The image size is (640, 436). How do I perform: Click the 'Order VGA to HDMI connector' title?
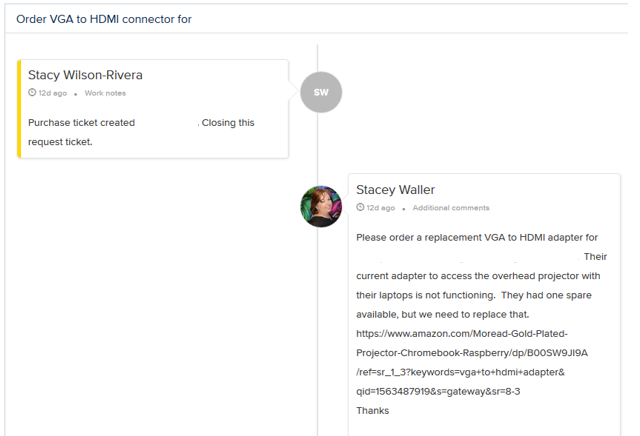click(x=104, y=19)
